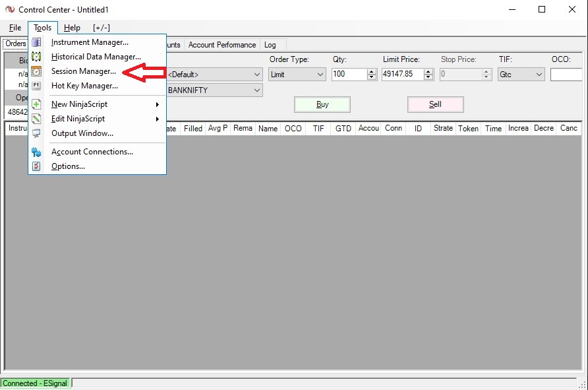Click the Account Connections plug icon
Screen dimensions: 588x390
36,152
